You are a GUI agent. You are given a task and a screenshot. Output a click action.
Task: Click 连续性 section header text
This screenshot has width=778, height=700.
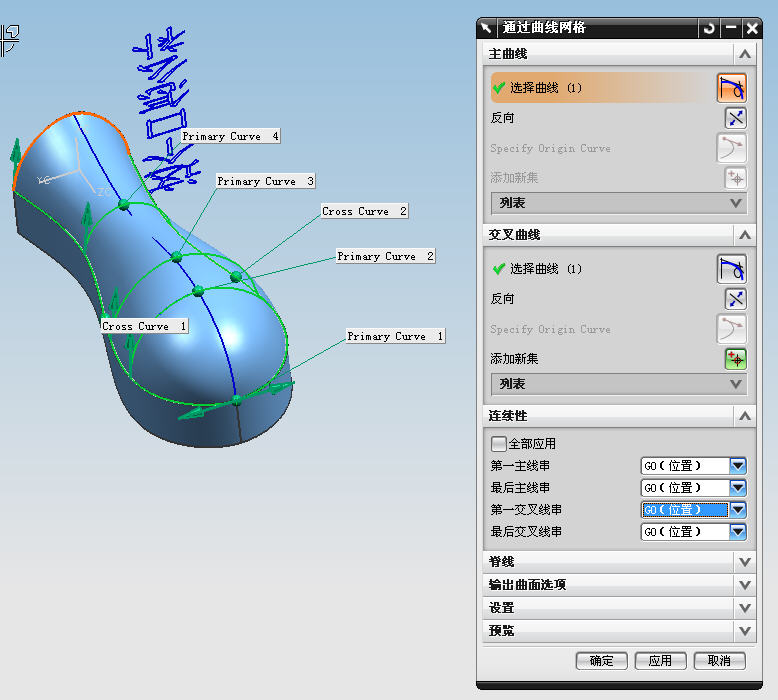point(508,416)
